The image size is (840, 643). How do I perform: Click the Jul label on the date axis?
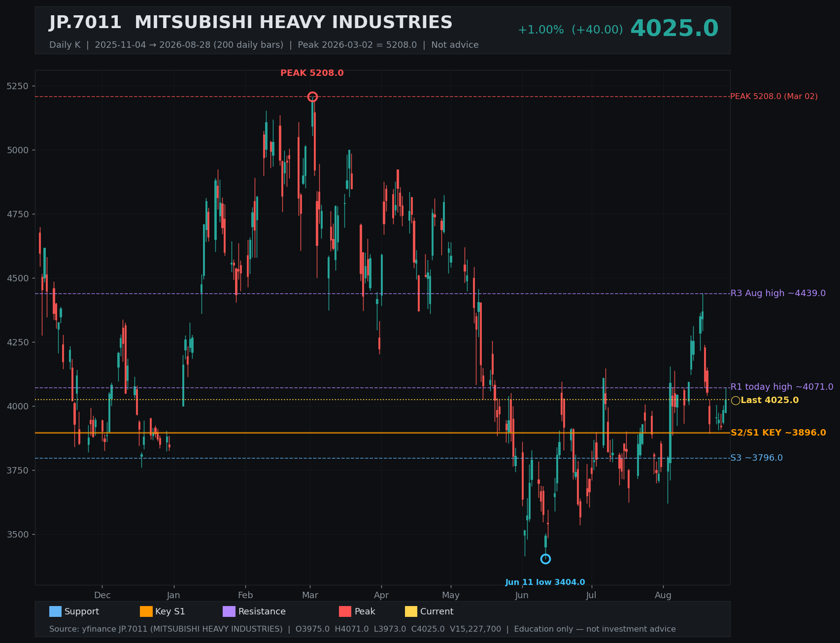point(591,595)
